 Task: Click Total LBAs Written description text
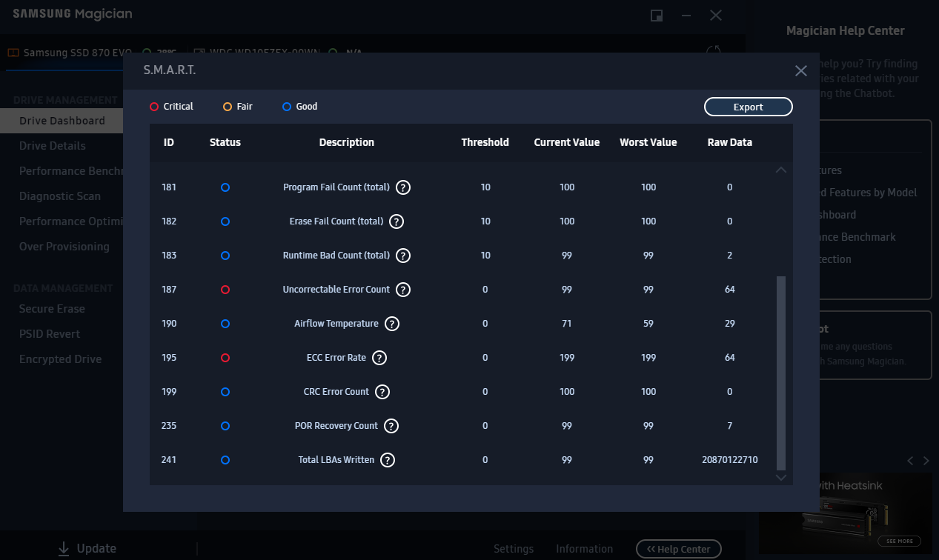coord(336,460)
